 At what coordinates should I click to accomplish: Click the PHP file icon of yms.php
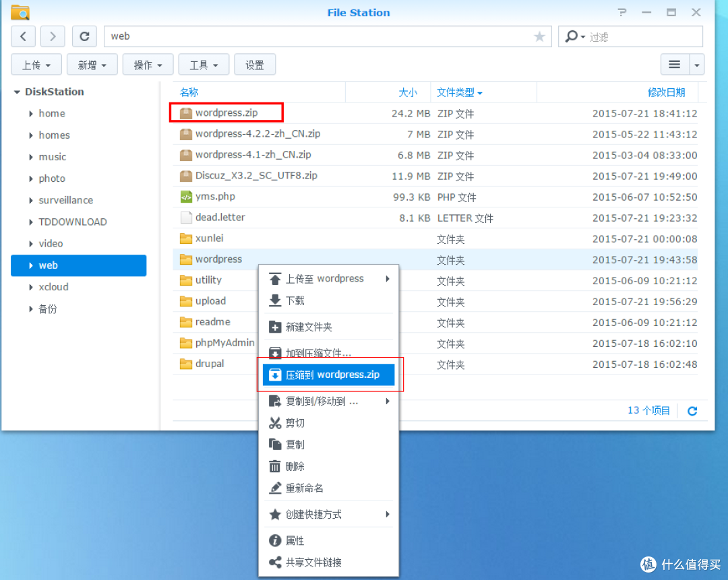click(186, 197)
